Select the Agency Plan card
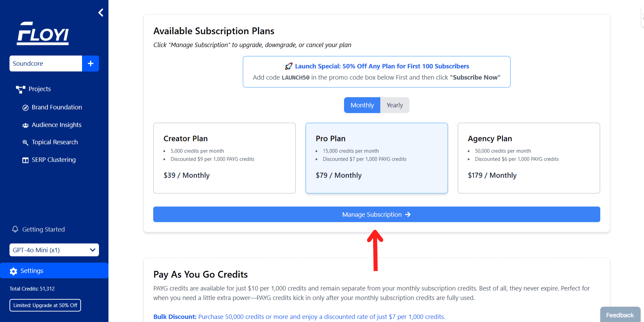The image size is (644, 322). [x=529, y=158]
